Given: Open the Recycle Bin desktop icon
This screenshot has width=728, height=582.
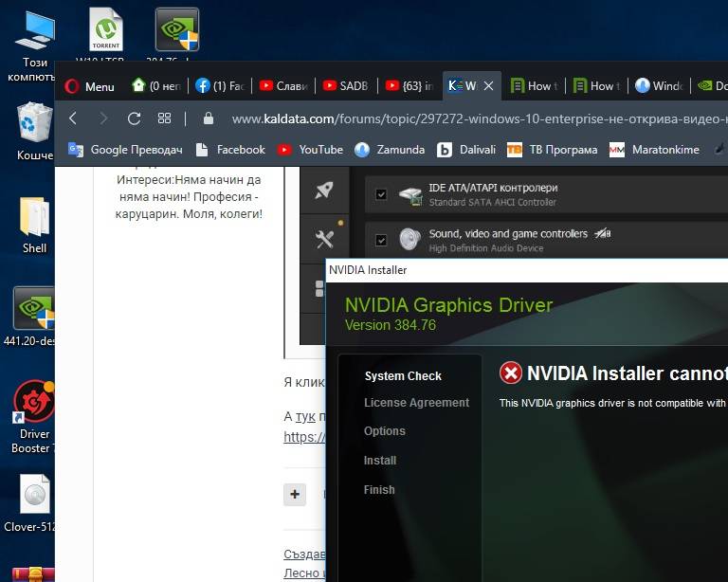Looking at the screenshot, I should click(x=34, y=131).
